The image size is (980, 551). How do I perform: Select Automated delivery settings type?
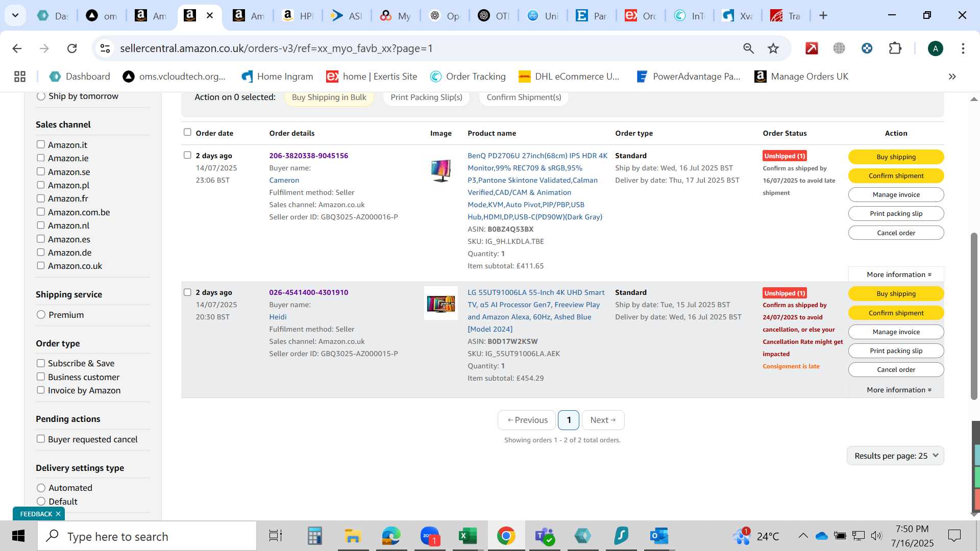coord(41,488)
